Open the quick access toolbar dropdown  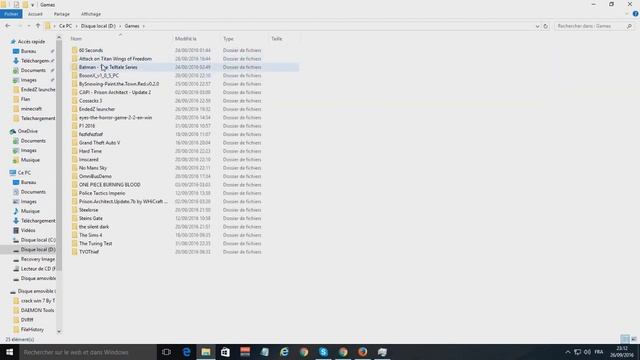pyautogui.click(x=33, y=5)
